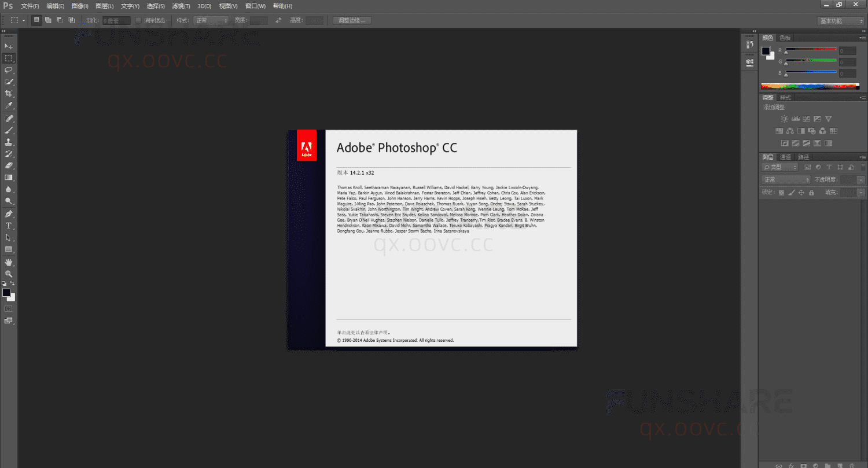868x468 pixels.
Task: Toggle lock all for layer
Action: pyautogui.click(x=811, y=193)
